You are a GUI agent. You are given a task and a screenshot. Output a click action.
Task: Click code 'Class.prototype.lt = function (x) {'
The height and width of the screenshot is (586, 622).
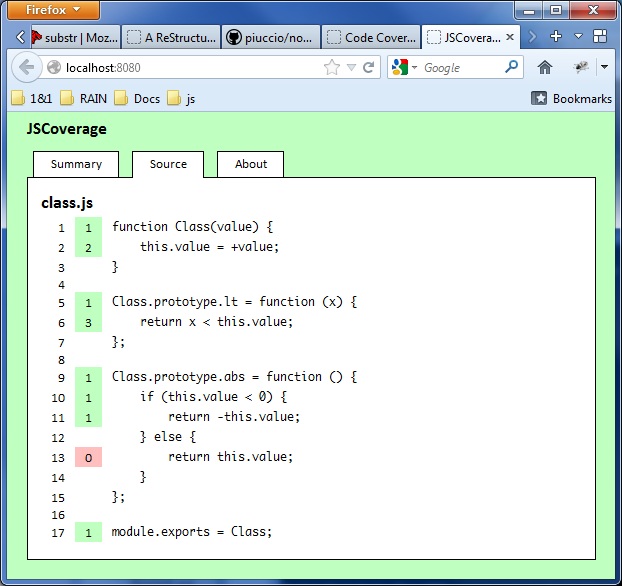coord(234,302)
